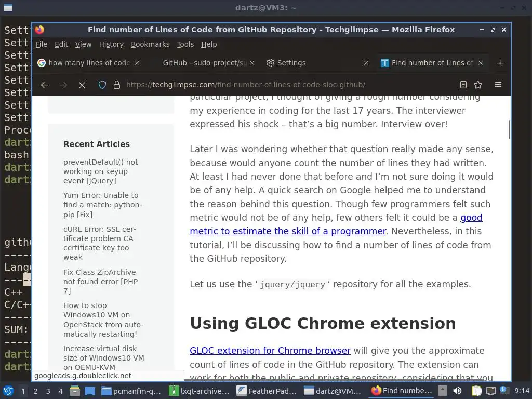Open the Help menu
The width and height of the screenshot is (532, 399).
(209, 45)
